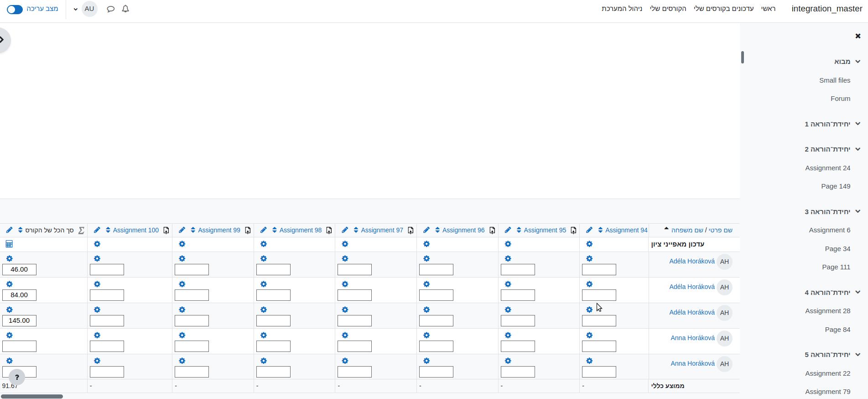The height and width of the screenshot is (399, 868).
Task: Click the Assignment 97 gear in controls row
Action: (345, 244)
